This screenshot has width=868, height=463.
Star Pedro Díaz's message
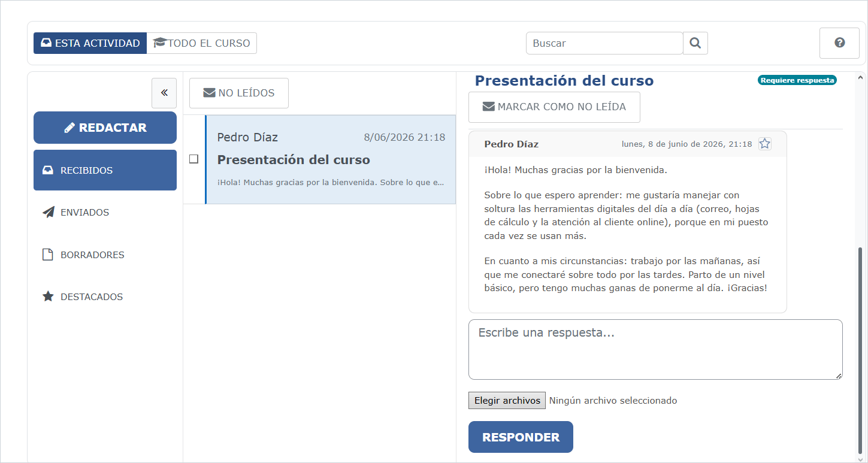(x=765, y=144)
